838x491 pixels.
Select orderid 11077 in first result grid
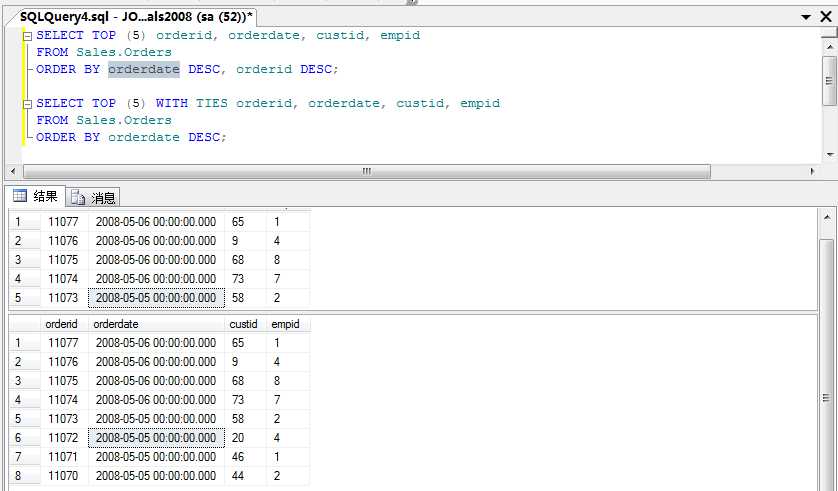[64, 222]
